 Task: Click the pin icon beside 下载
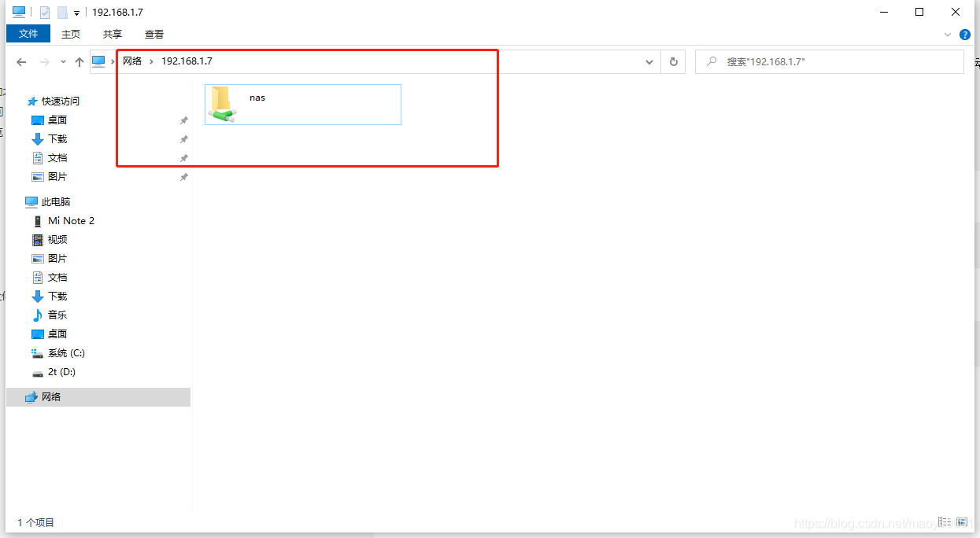click(x=184, y=139)
